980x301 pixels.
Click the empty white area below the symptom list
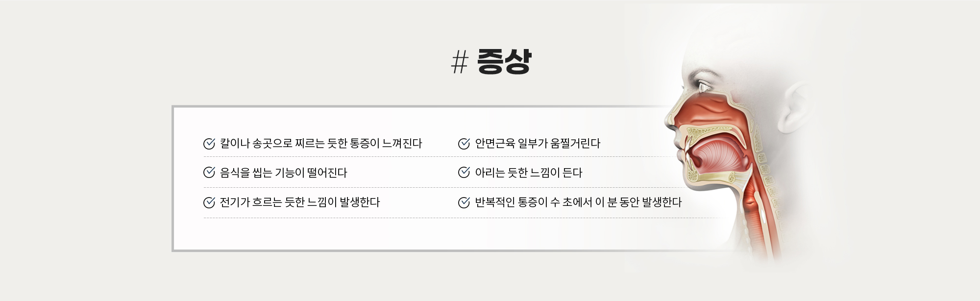point(392,234)
